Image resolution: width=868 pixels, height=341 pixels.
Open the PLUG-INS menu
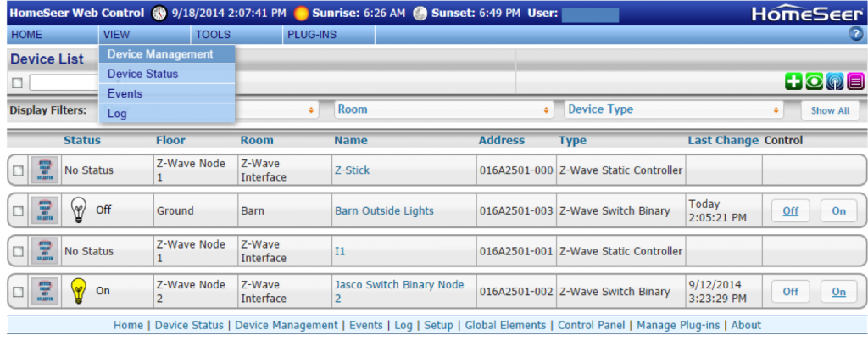(312, 35)
